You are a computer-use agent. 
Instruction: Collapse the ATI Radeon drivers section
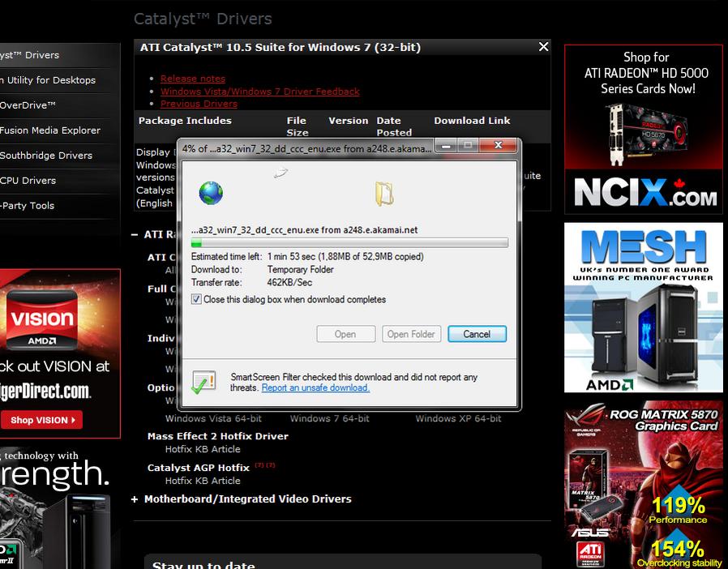(135, 235)
